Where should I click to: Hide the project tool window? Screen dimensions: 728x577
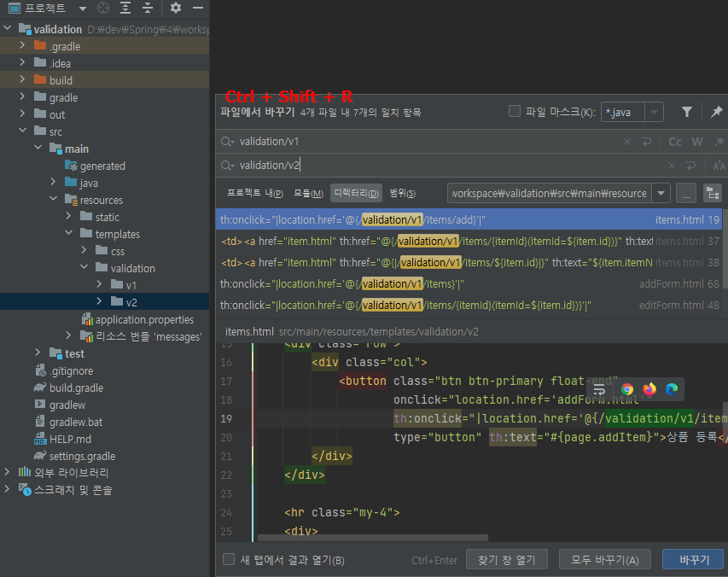[198, 8]
